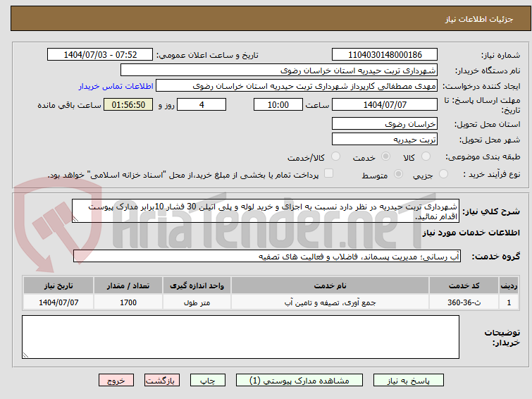Image resolution: width=532 pixels, height=399 pixels.
Task: Click the quantity cell 1700
Action: [x=128, y=302]
